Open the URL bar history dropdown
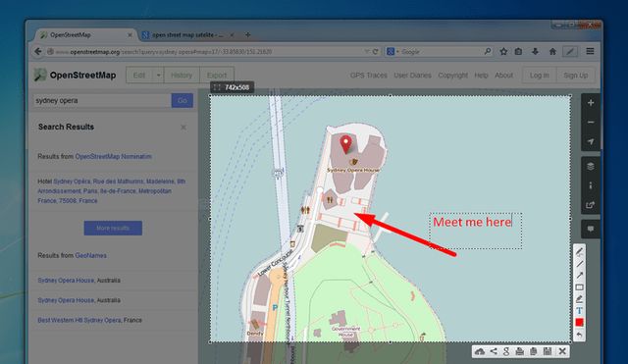Image resolution: width=628 pixels, height=364 pixels. 366,52
